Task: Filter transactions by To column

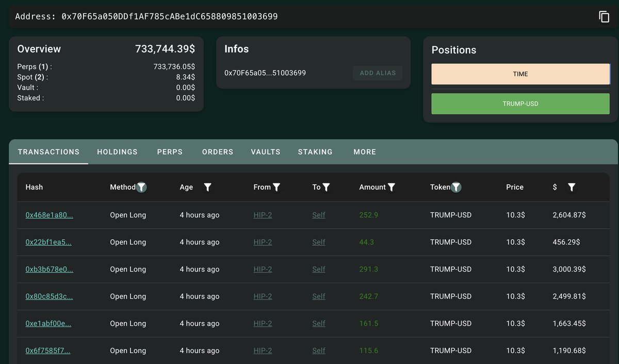Action: 326,187
